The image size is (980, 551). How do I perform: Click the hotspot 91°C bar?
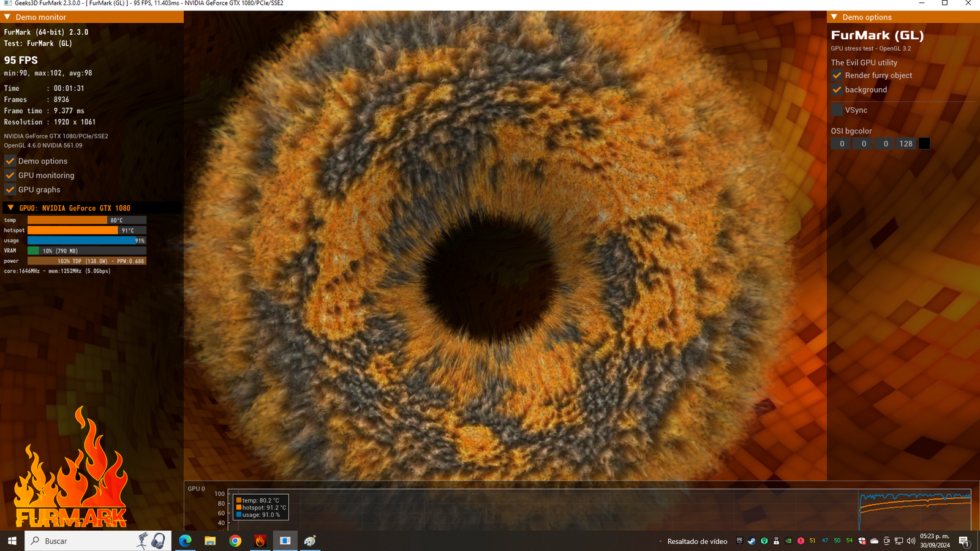tap(87, 230)
